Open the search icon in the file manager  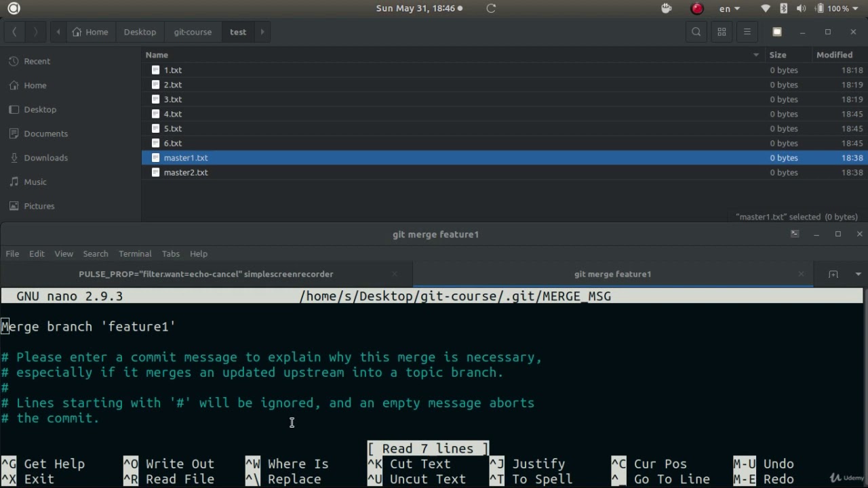696,32
